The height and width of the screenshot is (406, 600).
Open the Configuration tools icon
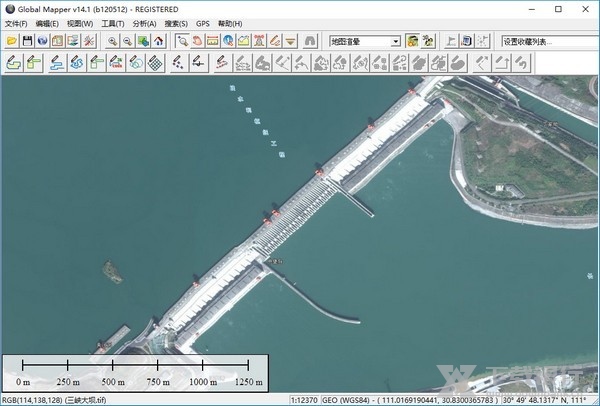tap(89, 41)
